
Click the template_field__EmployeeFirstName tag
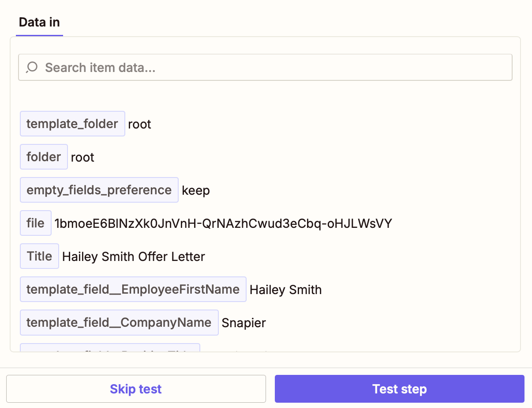133,289
